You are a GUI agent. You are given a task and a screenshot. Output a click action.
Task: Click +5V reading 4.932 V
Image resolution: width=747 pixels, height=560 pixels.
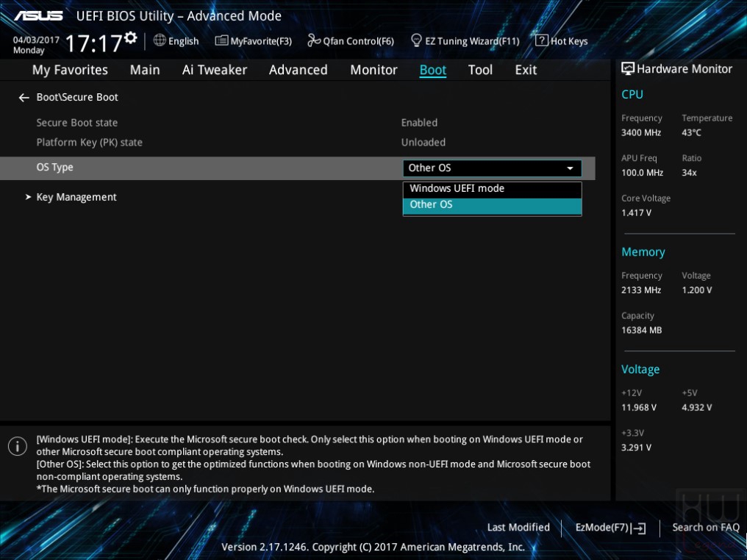point(696,408)
